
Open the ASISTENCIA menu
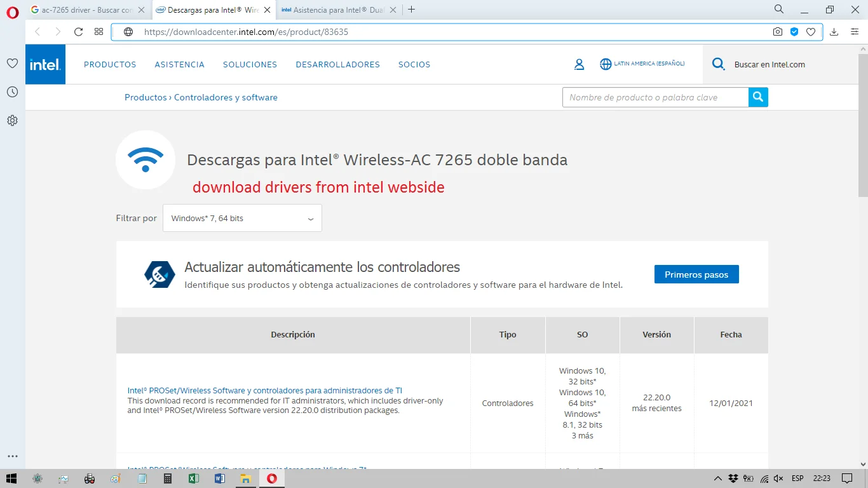click(180, 64)
